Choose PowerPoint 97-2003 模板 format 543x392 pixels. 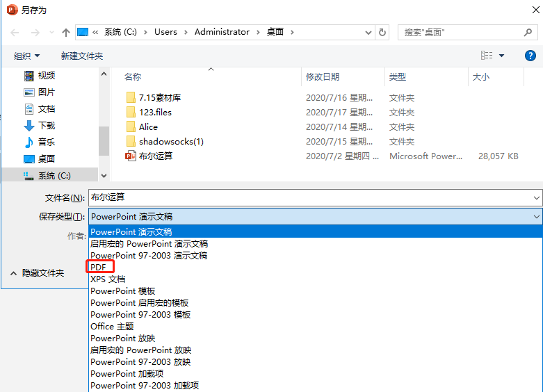pyautogui.click(x=316, y=314)
